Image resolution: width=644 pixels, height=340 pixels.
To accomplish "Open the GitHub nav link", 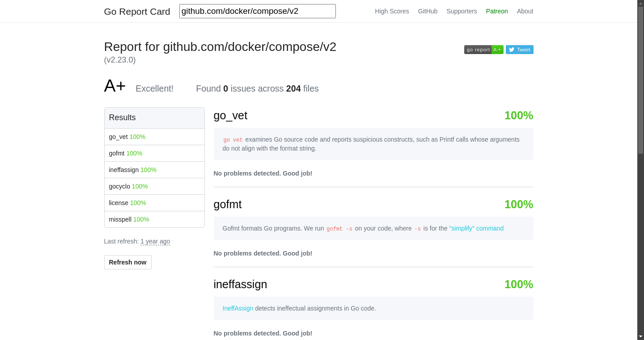I will pyautogui.click(x=428, y=11).
